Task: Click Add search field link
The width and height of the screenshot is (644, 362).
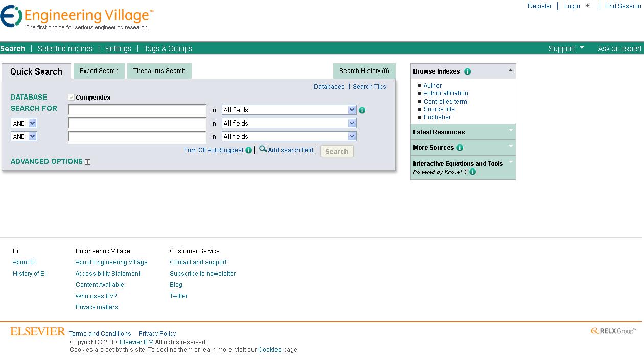Action: click(x=290, y=150)
